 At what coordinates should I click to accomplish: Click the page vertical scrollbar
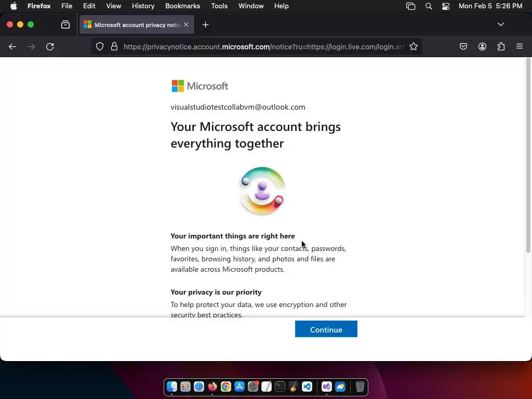528,156
